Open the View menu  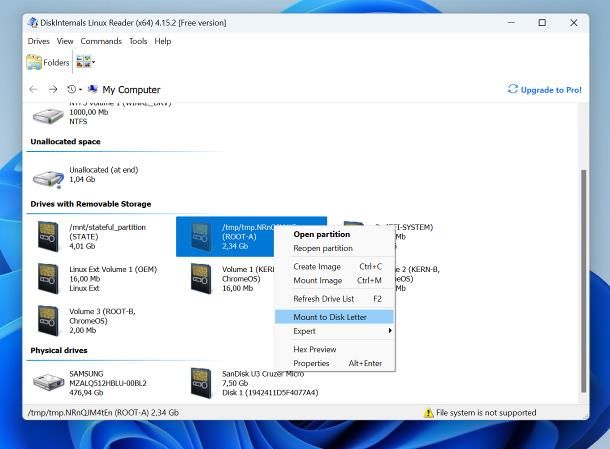(x=65, y=41)
